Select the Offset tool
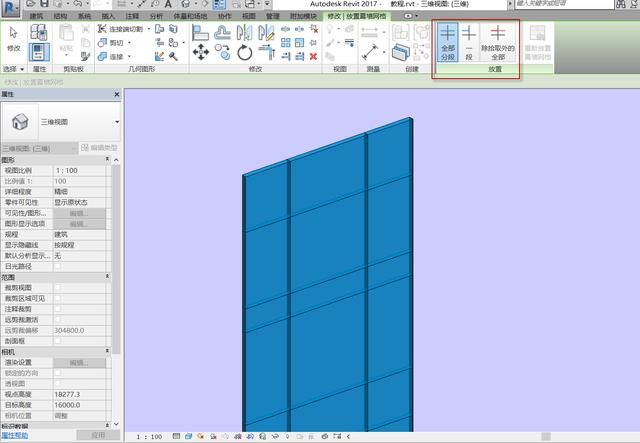 coord(223,33)
